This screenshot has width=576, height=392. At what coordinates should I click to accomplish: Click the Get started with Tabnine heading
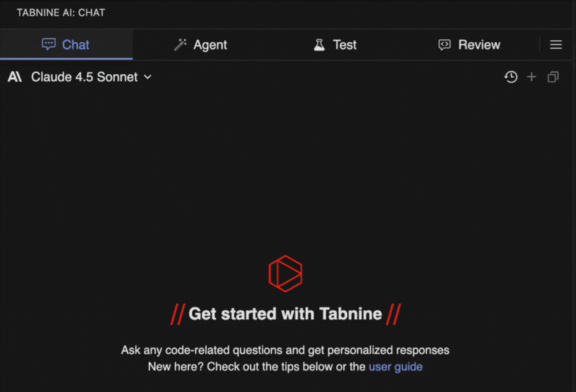285,314
